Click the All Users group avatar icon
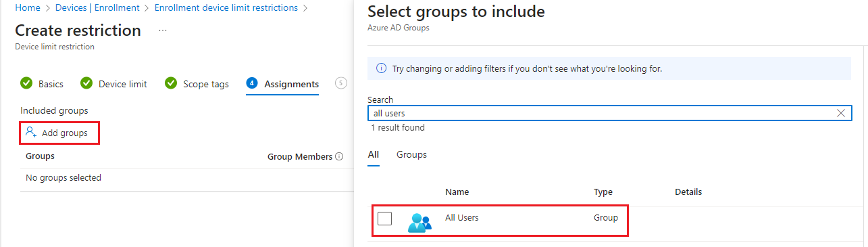Image resolution: width=868 pixels, height=247 pixels. pyautogui.click(x=419, y=223)
